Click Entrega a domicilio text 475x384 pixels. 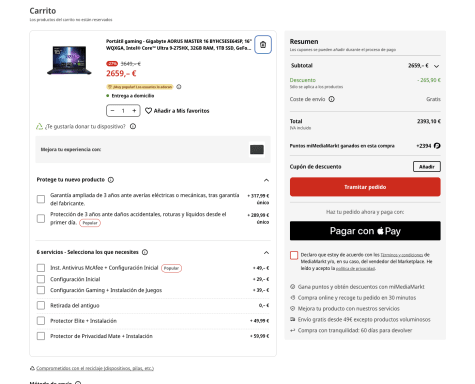133,96
